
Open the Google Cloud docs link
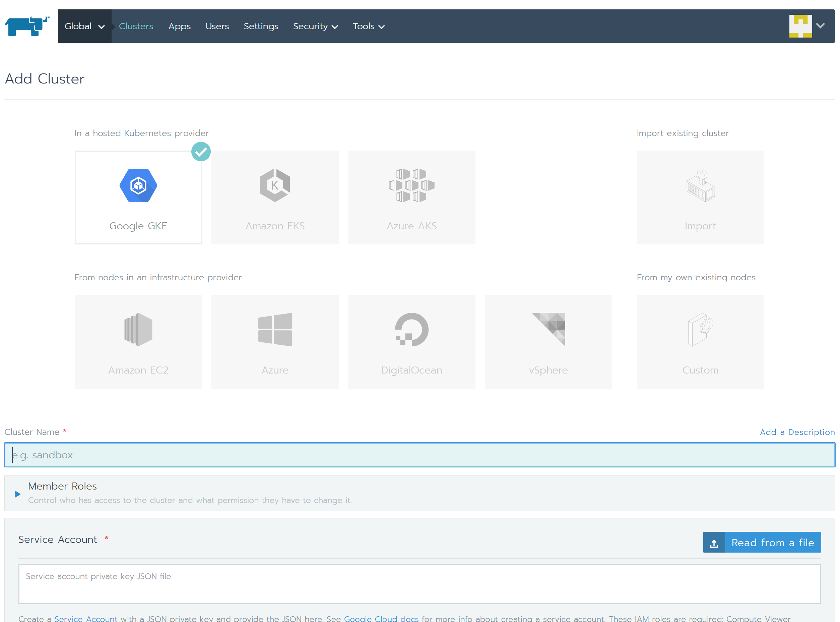tap(381, 618)
